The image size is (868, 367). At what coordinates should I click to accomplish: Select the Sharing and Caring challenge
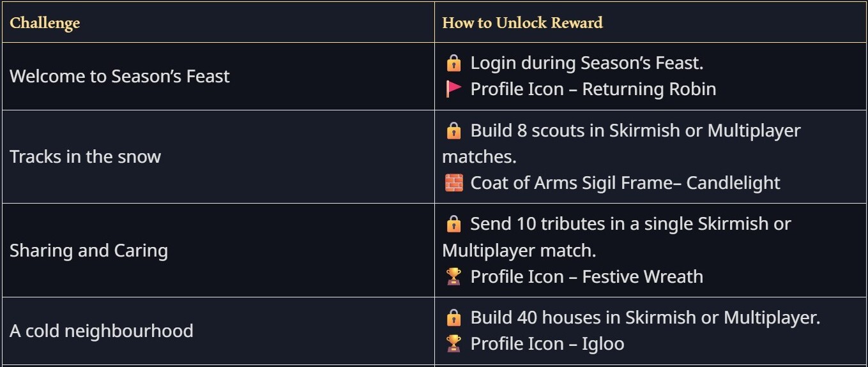89,250
